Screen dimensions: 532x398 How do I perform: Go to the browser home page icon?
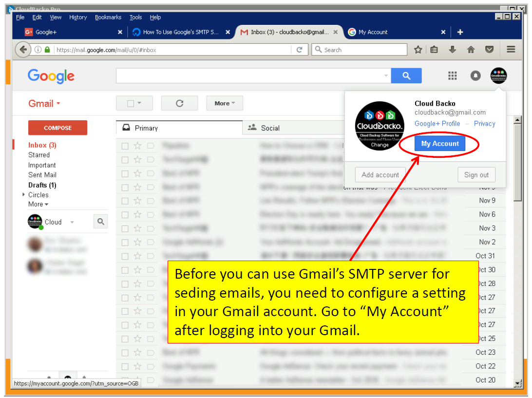(x=471, y=50)
